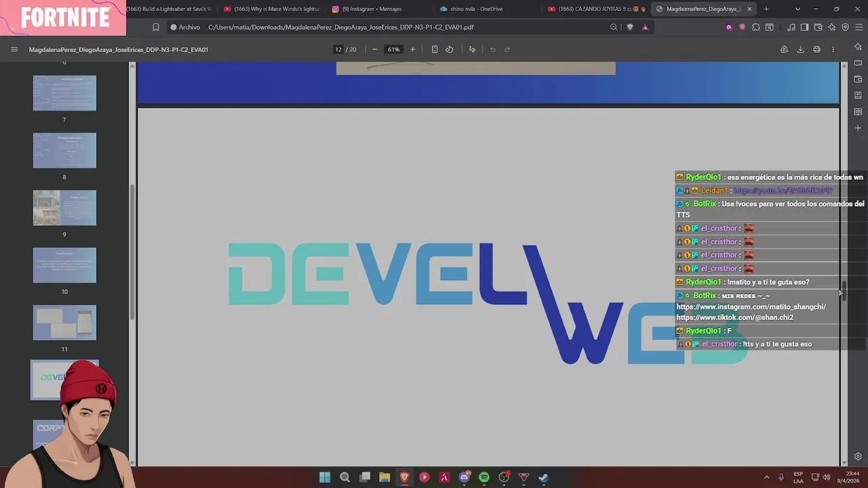Open Leo AI sparkle icon in toolbar

[x=831, y=27]
